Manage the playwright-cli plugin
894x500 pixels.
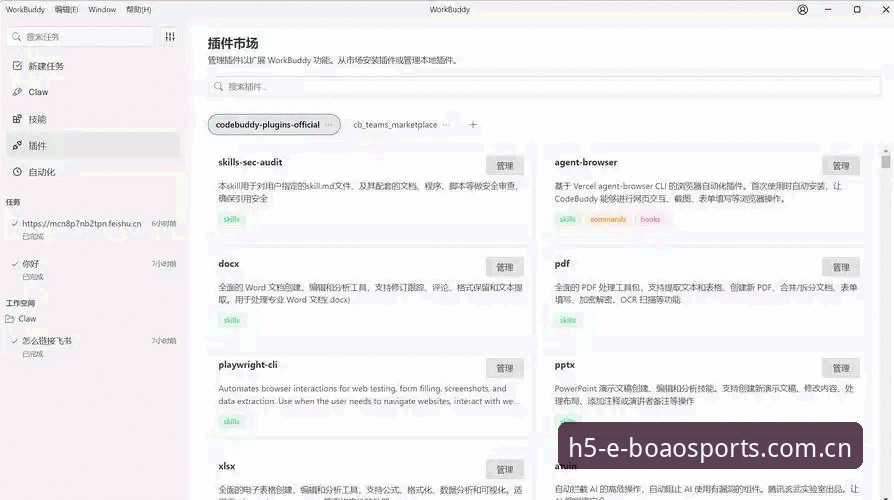click(x=505, y=368)
